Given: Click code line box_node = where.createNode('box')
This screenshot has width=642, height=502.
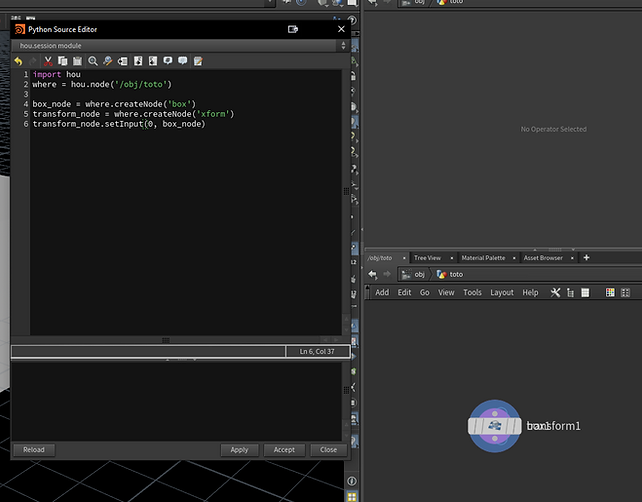Looking at the screenshot, I should point(114,104).
